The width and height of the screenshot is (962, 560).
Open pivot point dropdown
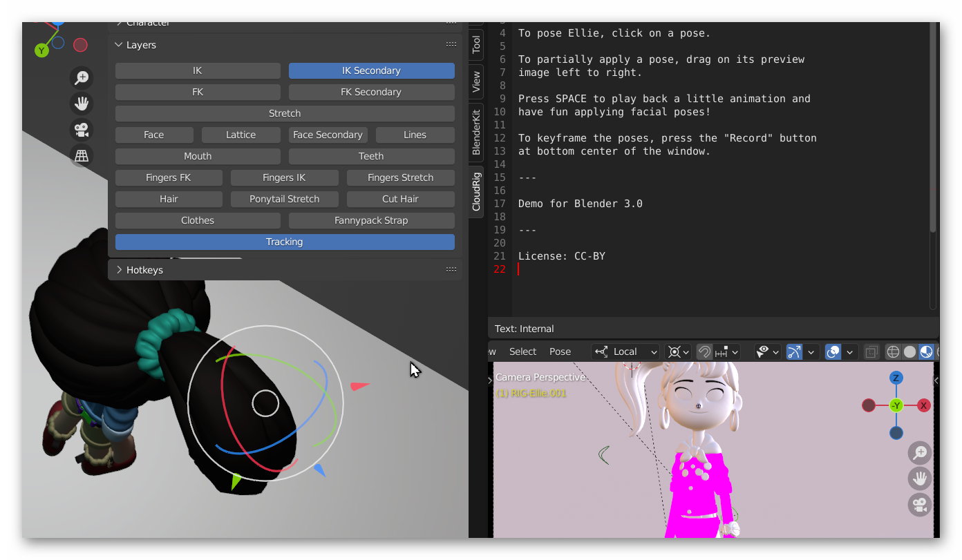677,351
